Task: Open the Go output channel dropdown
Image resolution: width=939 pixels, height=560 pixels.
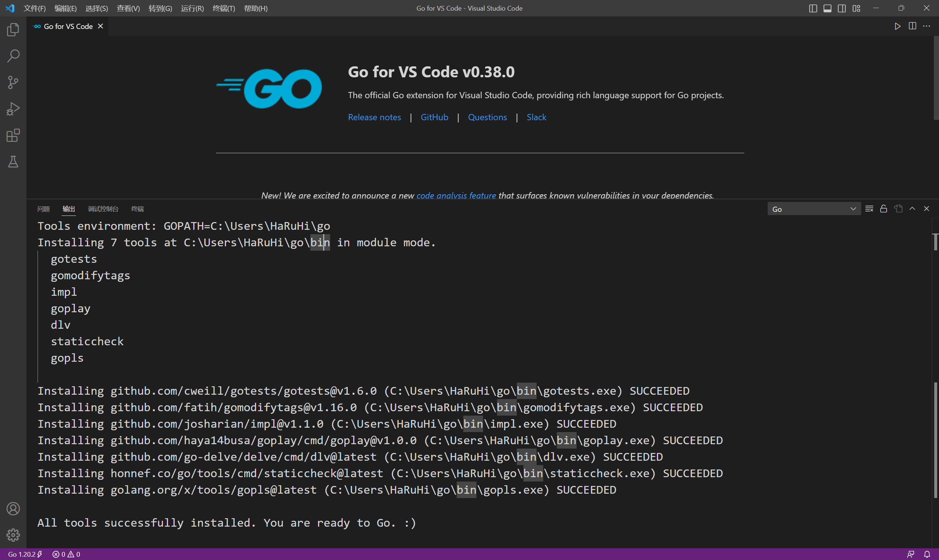Action: coord(814,209)
